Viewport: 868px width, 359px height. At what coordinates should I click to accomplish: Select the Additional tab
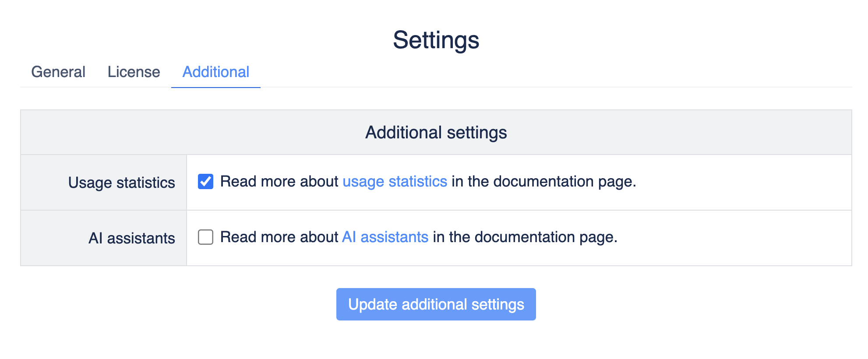(215, 71)
